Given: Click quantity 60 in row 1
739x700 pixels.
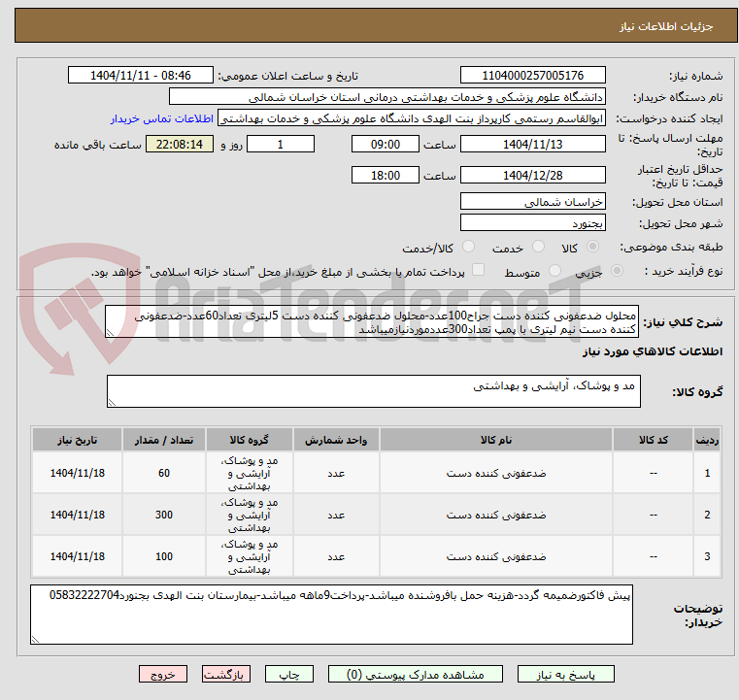Looking at the screenshot, I should click(x=163, y=473).
